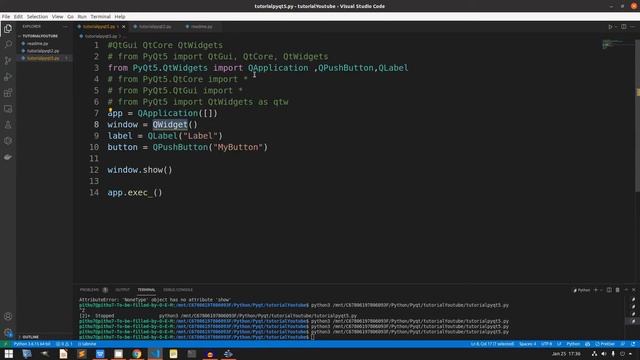
Task: Click the UTF-8 encoding in status bar
Action: click(x=546, y=344)
